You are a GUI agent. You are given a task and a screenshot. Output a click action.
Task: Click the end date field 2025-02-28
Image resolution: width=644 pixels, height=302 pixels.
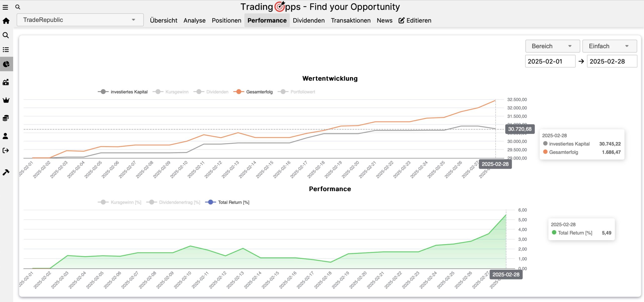(x=612, y=61)
